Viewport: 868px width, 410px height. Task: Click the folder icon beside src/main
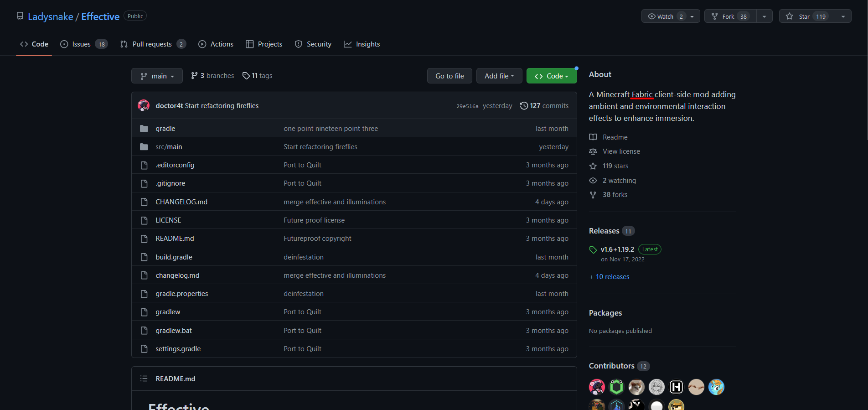point(144,146)
